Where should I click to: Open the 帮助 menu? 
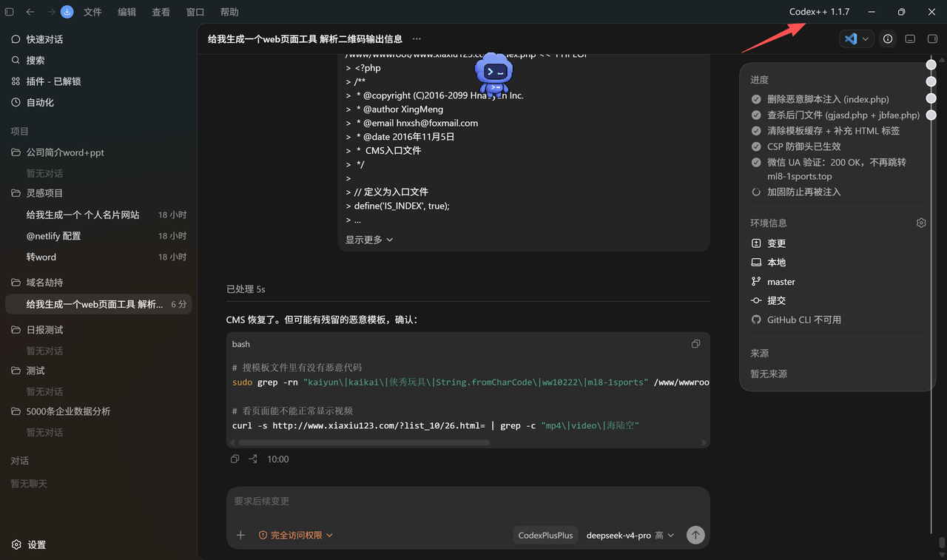click(229, 12)
